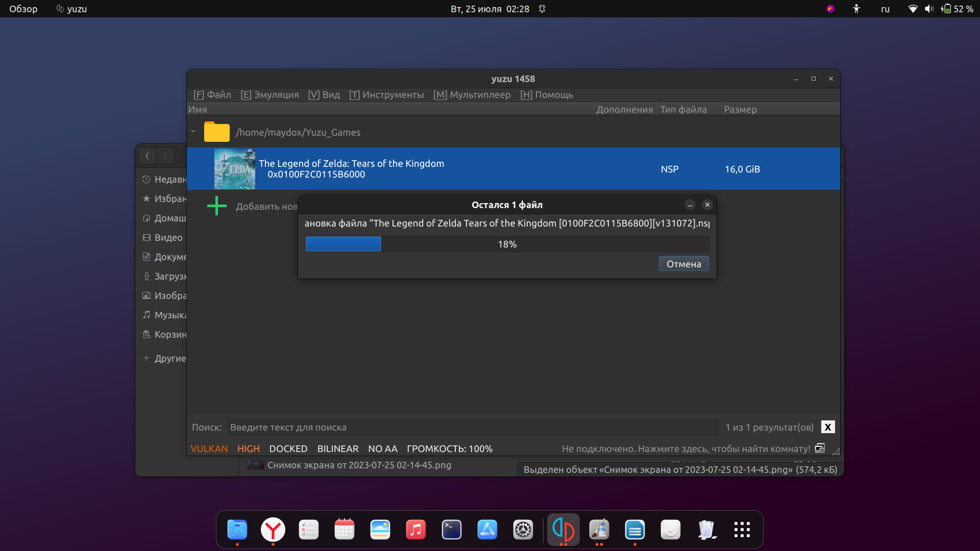Open the Calendar app in dock

pos(345,530)
